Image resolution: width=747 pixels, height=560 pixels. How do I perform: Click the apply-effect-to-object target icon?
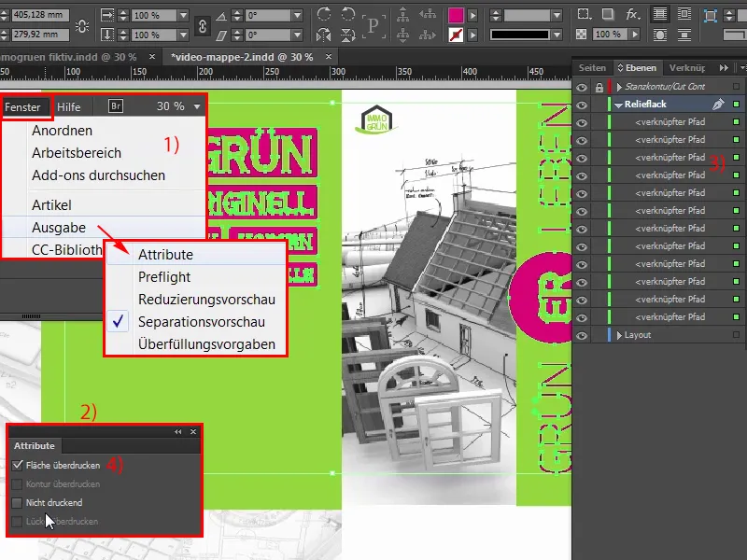click(585, 14)
